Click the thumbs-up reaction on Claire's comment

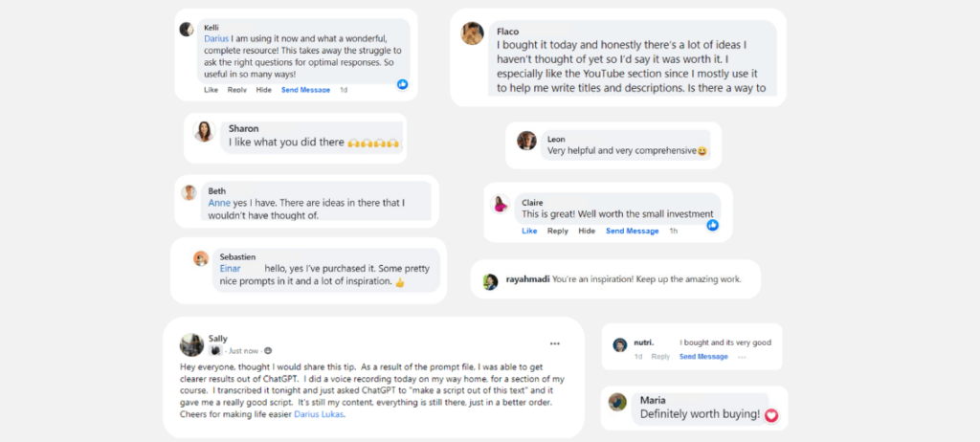(712, 225)
